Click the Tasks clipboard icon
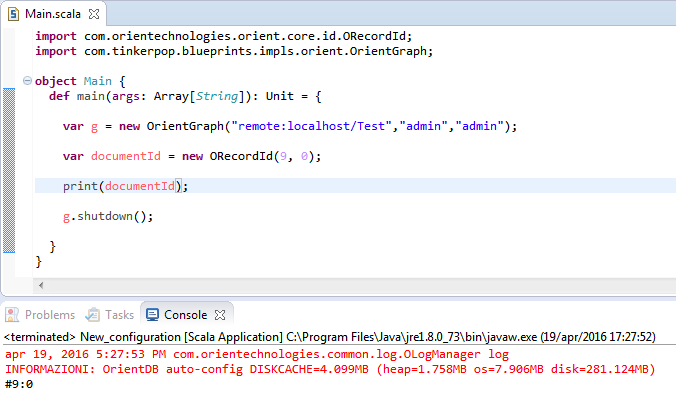The height and width of the screenshot is (398, 676). tap(92, 315)
